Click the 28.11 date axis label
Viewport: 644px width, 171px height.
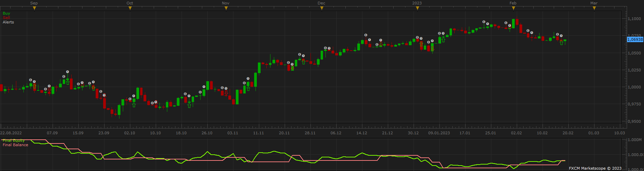(x=310, y=133)
